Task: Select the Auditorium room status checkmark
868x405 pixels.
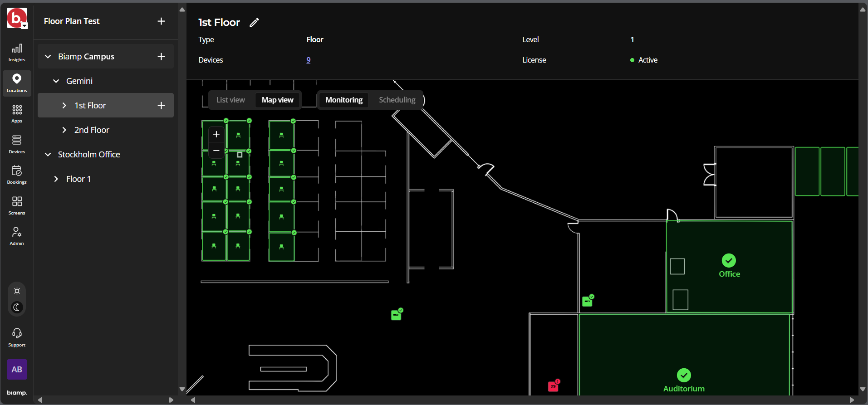Action: pos(684,375)
